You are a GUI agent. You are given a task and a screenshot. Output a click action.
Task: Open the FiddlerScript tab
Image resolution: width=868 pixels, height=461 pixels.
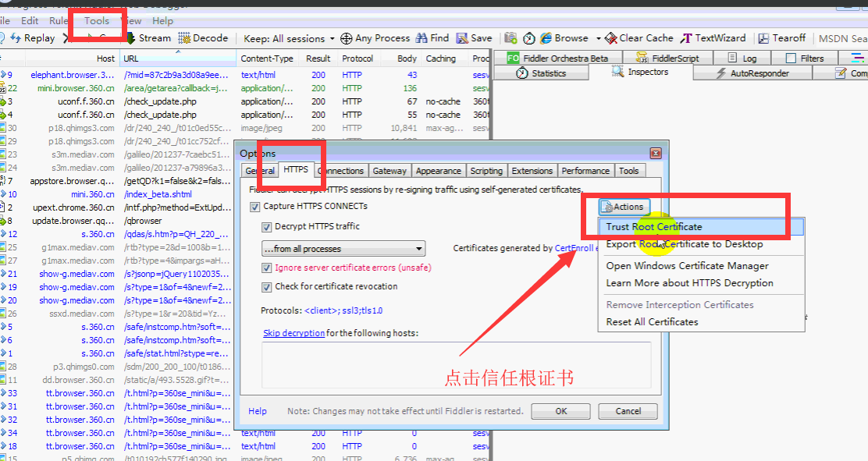tap(667, 58)
